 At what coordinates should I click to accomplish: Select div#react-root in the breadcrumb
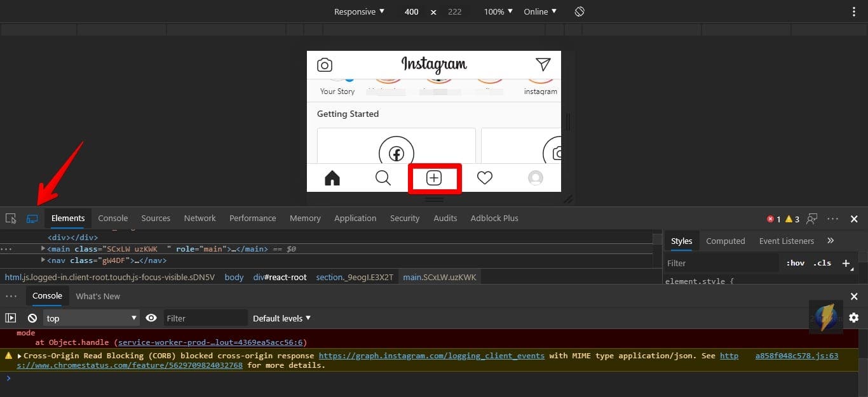point(280,277)
